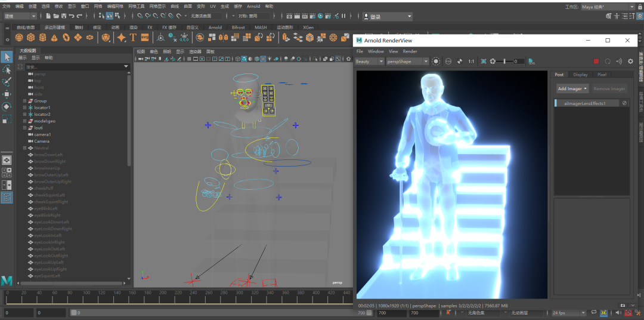
Task: Click the polygon sphere shelf icon
Action: click(19, 38)
